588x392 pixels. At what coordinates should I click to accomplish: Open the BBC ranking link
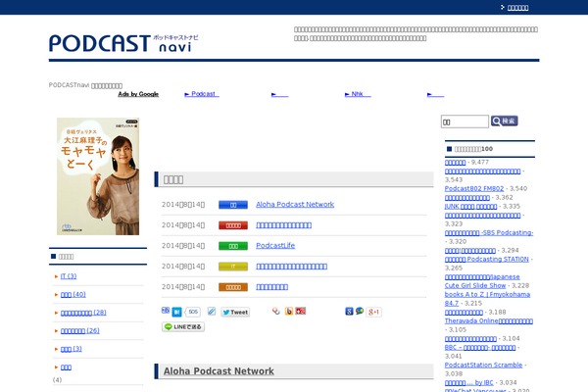pyautogui.click(x=480, y=348)
